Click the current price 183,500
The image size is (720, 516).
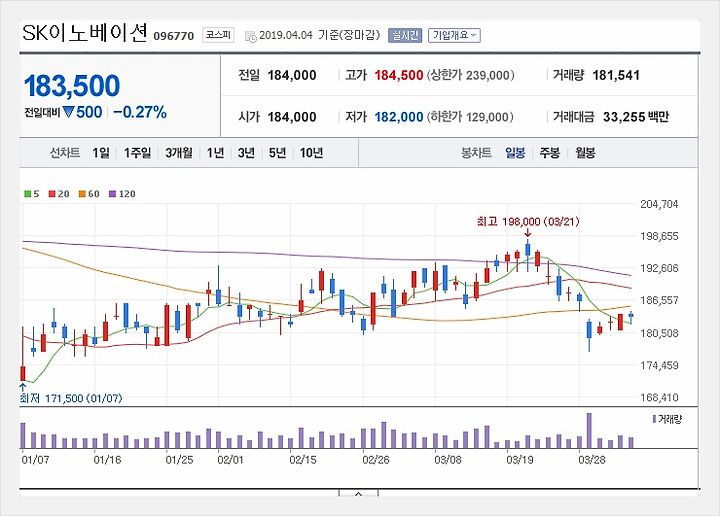point(72,85)
